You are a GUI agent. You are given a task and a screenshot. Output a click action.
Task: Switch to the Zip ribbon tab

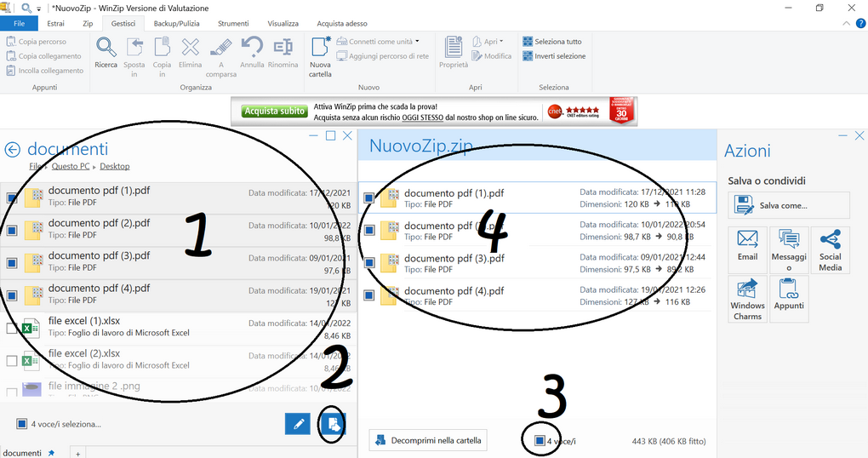88,23
